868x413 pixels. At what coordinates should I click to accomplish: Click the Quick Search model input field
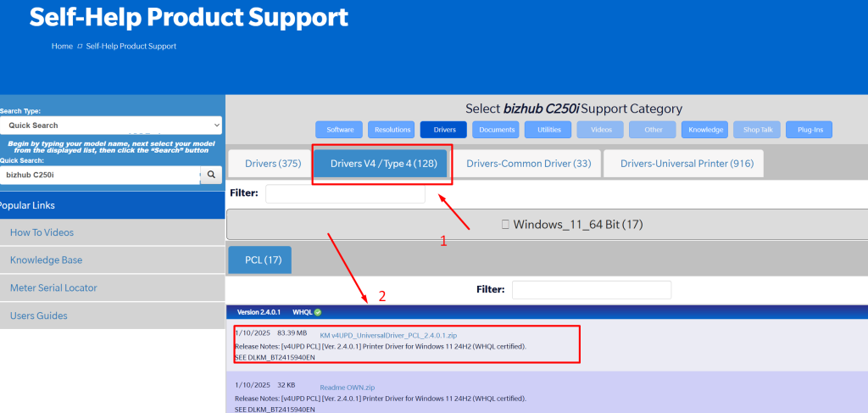(100, 175)
